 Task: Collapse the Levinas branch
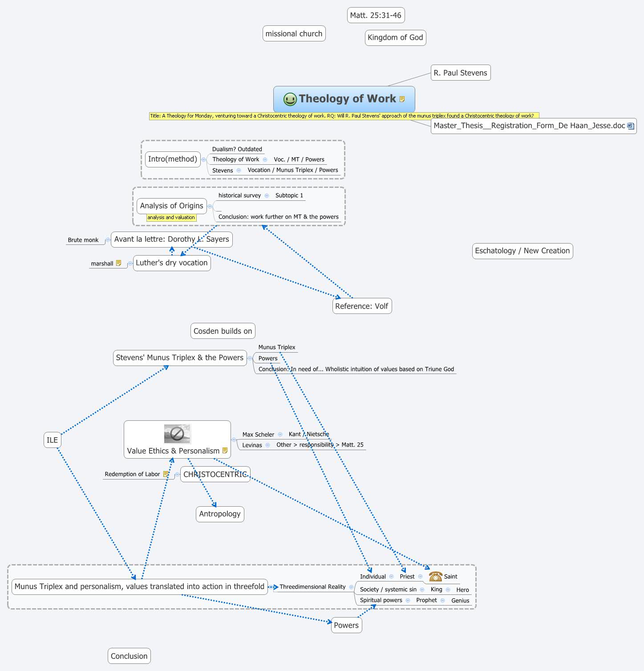tap(267, 445)
